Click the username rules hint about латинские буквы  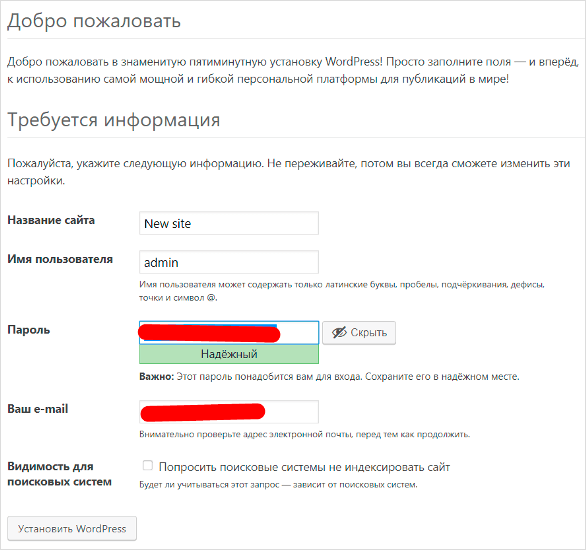[x=342, y=291]
